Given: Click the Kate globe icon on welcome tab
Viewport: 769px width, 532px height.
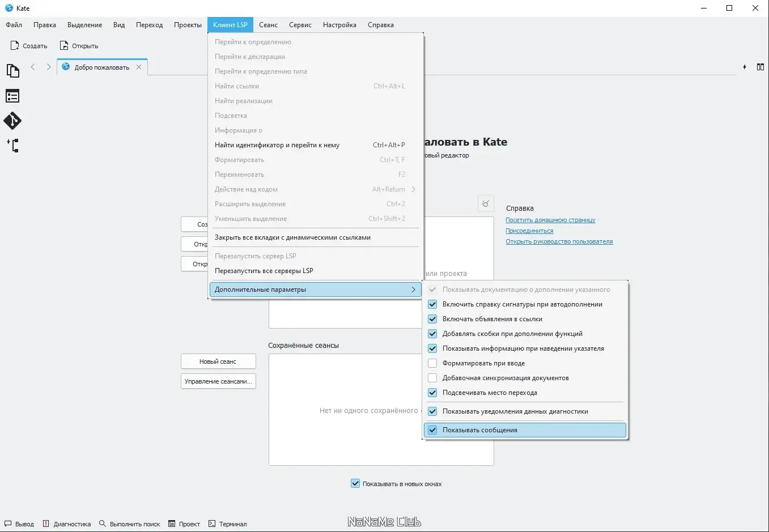Looking at the screenshot, I should (66, 67).
